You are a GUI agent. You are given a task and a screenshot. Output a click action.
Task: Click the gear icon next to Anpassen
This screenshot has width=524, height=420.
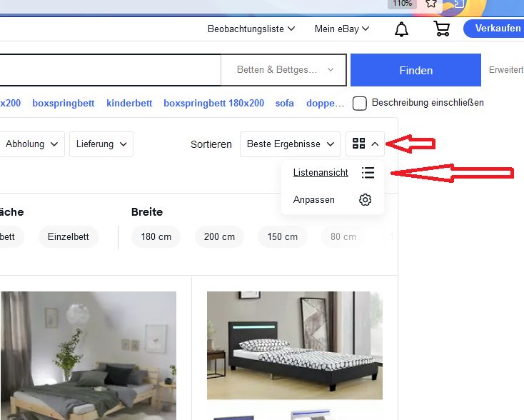pos(366,200)
